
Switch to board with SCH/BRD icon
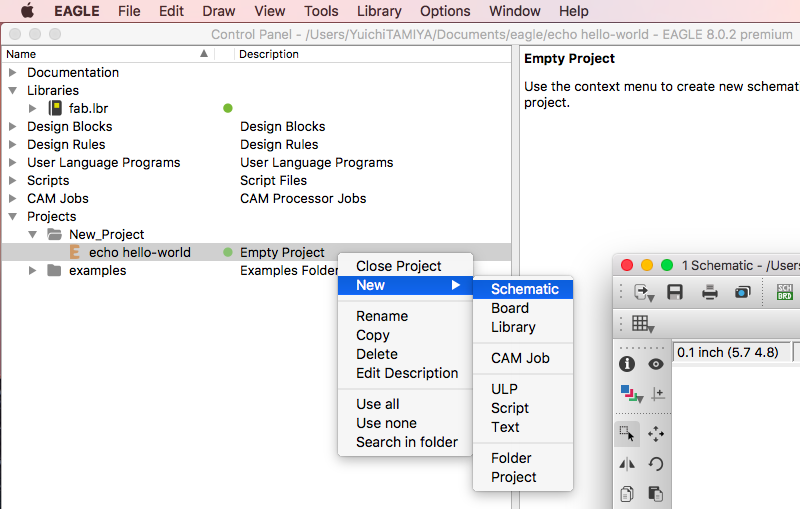coord(784,292)
